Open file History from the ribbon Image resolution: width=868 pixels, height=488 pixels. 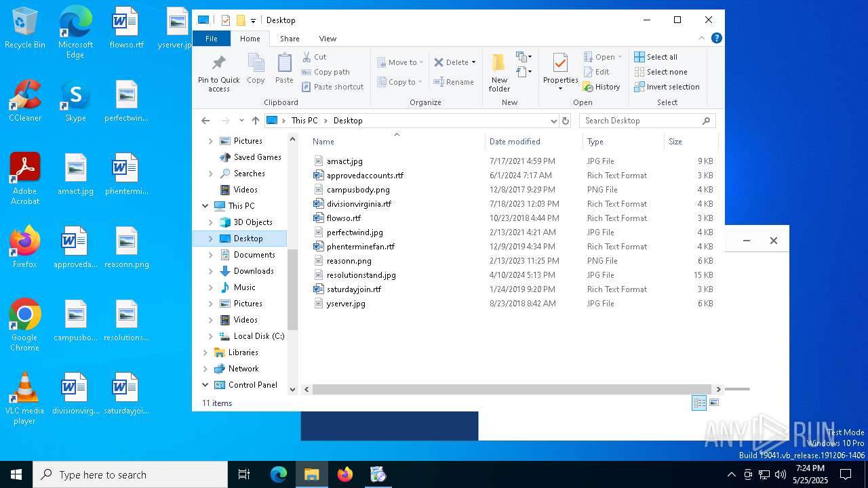pyautogui.click(x=601, y=87)
